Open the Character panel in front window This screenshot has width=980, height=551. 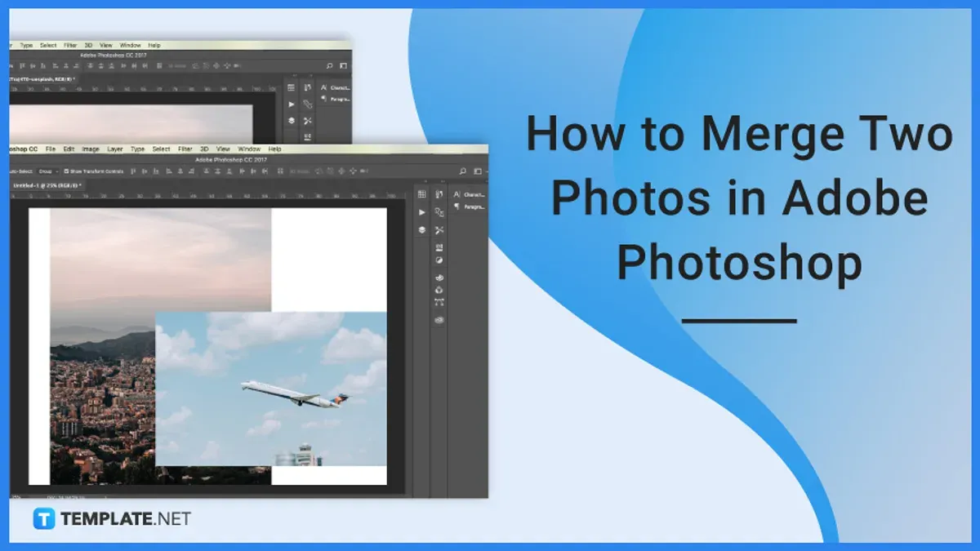click(x=470, y=194)
